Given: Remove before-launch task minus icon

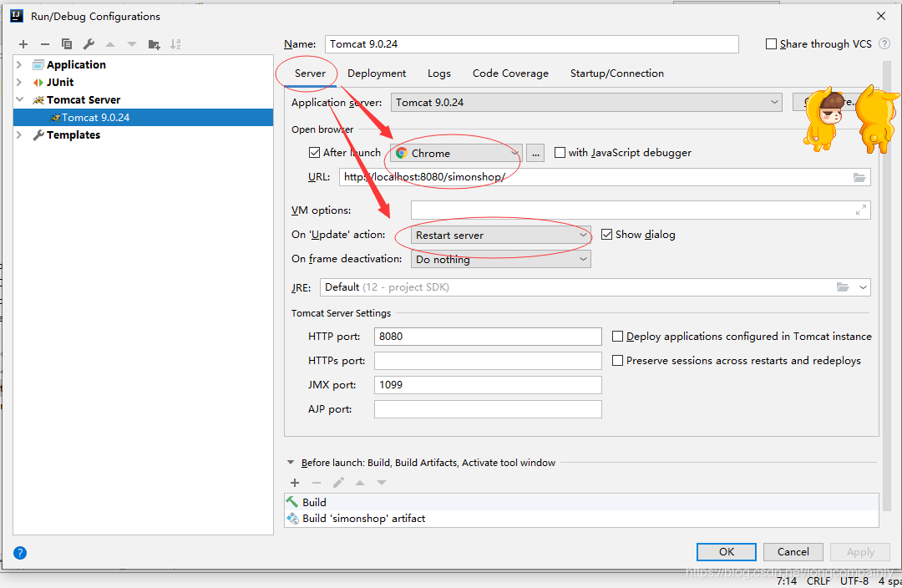Looking at the screenshot, I should (317, 483).
